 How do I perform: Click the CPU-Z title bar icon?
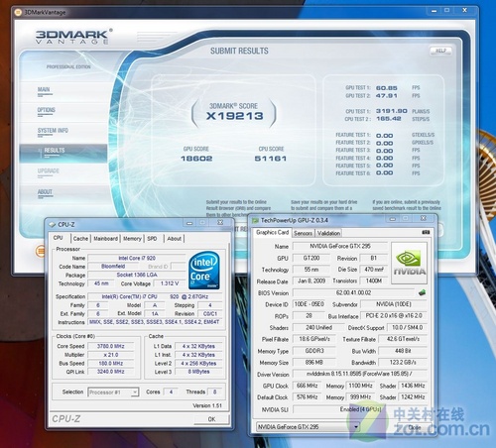pyautogui.click(x=53, y=225)
